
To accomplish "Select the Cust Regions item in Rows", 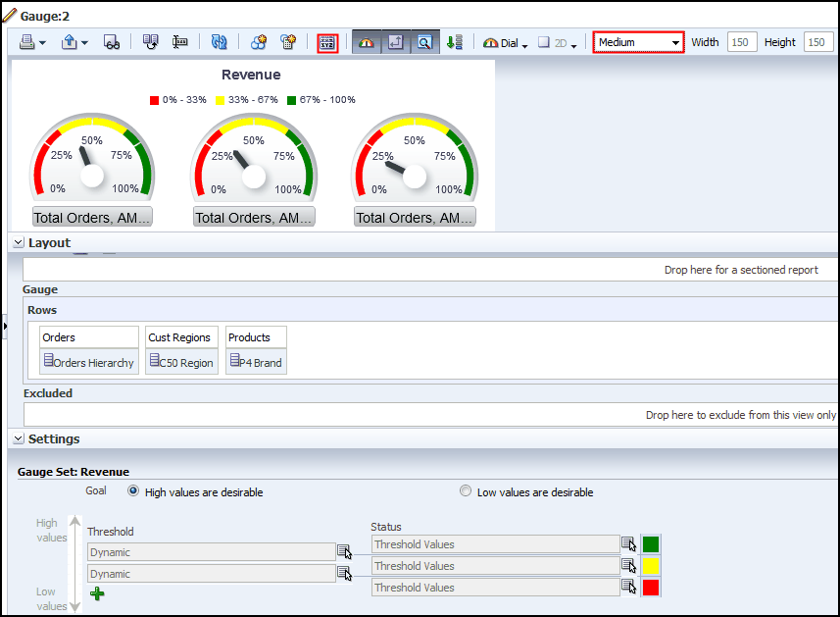I will pyautogui.click(x=180, y=337).
